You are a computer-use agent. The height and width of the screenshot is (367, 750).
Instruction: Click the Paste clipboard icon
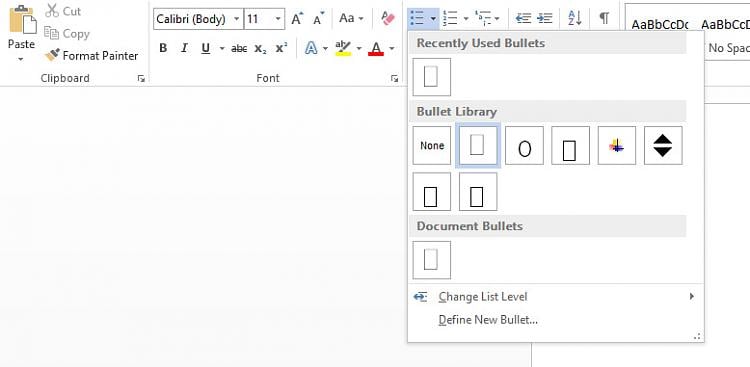click(x=22, y=20)
